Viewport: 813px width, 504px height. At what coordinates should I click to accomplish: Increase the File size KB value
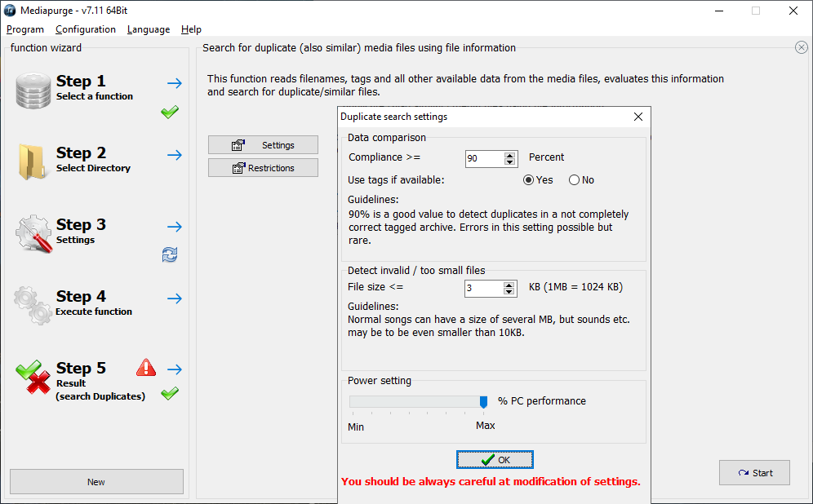(509, 285)
